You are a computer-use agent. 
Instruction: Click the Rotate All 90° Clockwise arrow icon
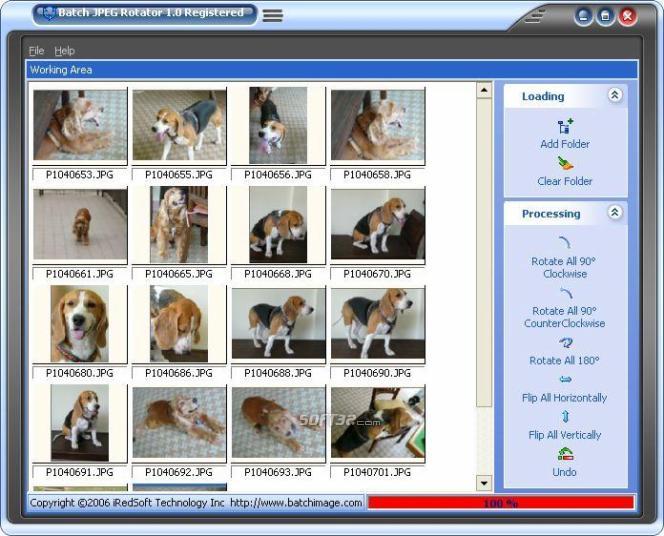pyautogui.click(x=565, y=242)
